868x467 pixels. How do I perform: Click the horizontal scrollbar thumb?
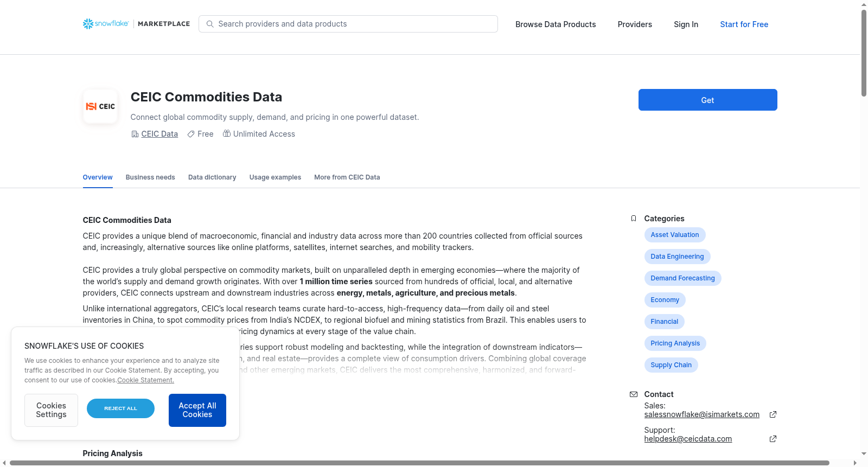coord(419,463)
